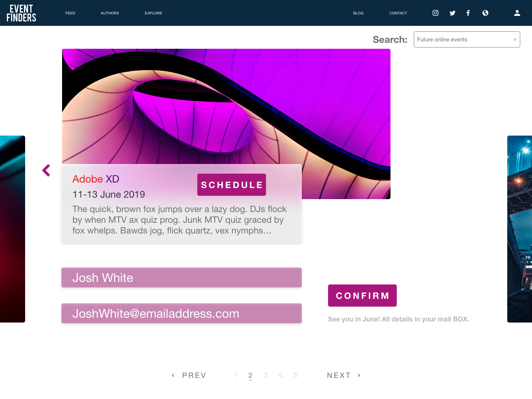Screen dimensions: 532x399
Task: Open the EXPLORE section
Action: click(153, 13)
